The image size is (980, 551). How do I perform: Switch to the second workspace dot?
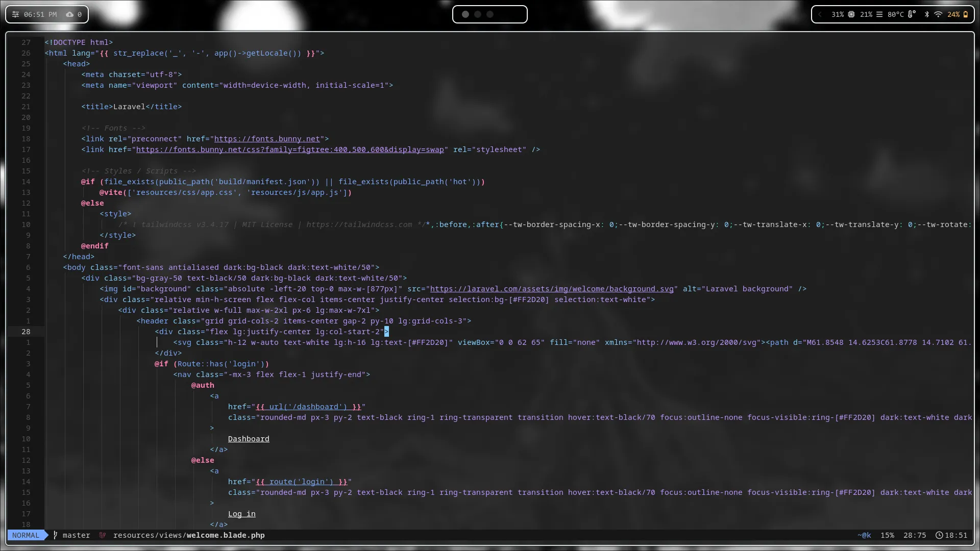click(478, 14)
